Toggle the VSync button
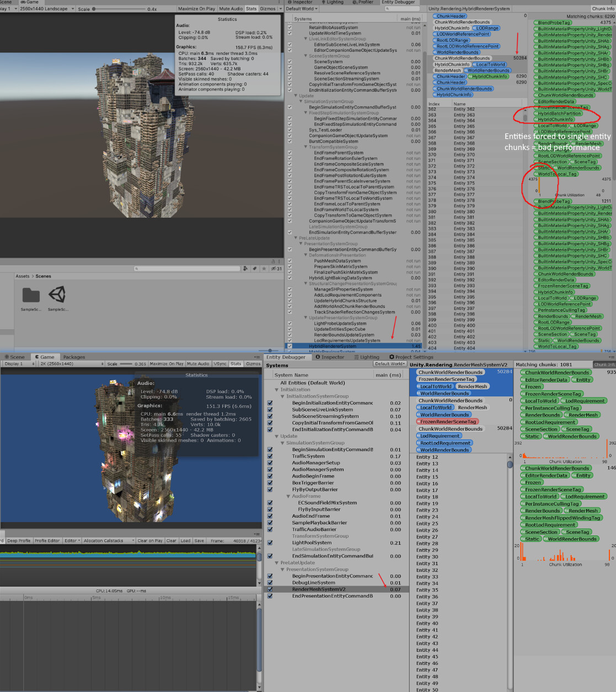Screen dimensions: 616x692 (x=219, y=364)
